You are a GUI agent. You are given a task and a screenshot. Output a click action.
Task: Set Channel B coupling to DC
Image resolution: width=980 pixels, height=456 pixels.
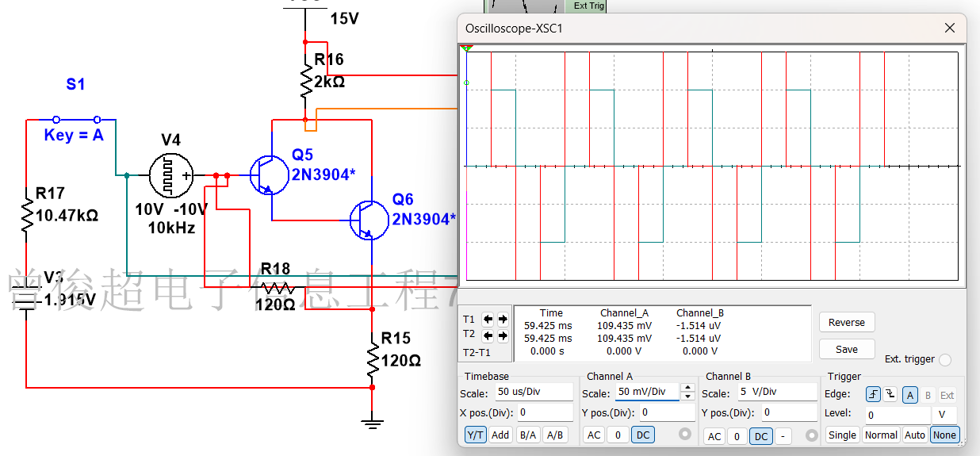[x=761, y=436]
